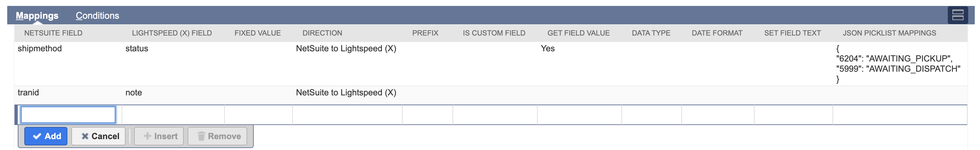Click the Direction column header
Viewport: 980px width, 150px height.
(322, 33)
